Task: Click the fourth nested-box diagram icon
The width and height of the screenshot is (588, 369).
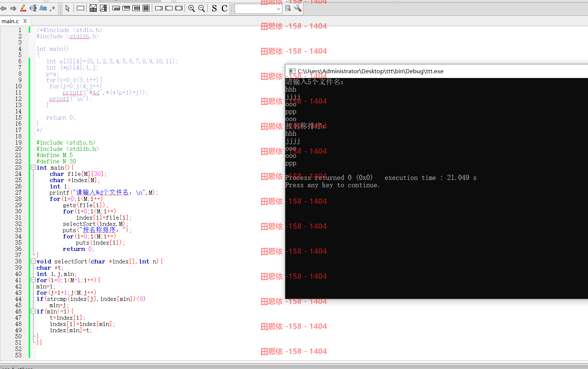Action: point(146,8)
